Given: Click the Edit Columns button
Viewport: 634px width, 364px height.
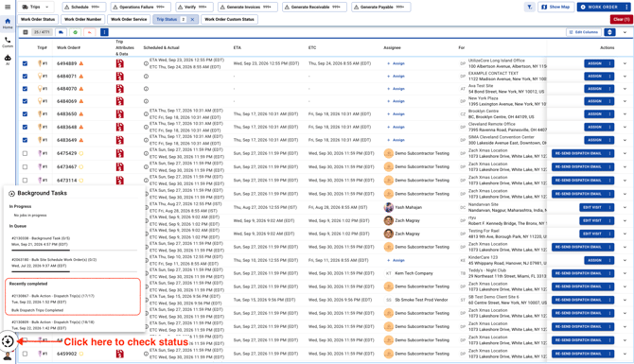Looking at the screenshot, I should [584, 32].
